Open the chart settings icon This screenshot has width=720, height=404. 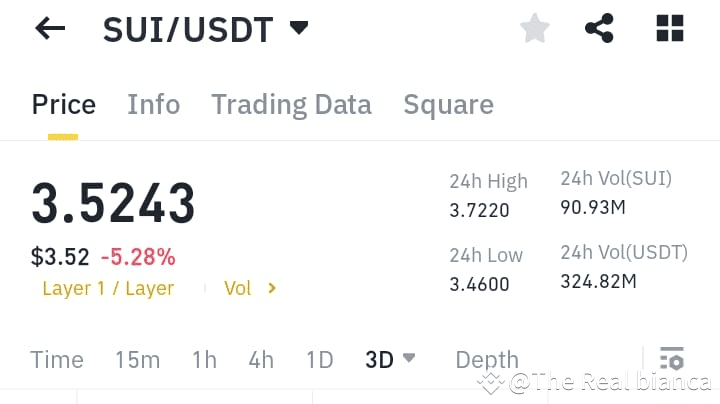coord(672,359)
